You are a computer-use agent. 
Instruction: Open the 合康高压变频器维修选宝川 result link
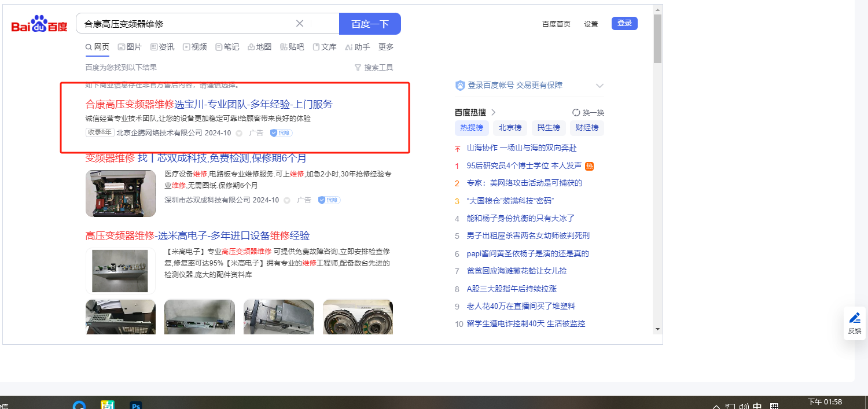coord(209,105)
